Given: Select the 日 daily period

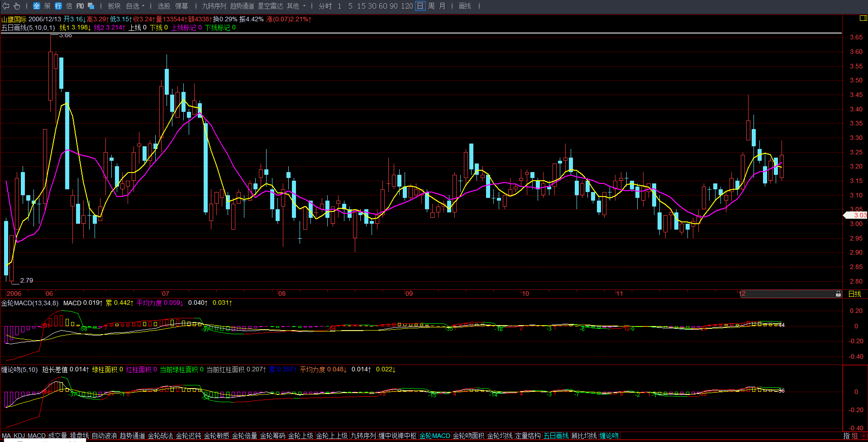Looking at the screenshot, I should [420, 6].
